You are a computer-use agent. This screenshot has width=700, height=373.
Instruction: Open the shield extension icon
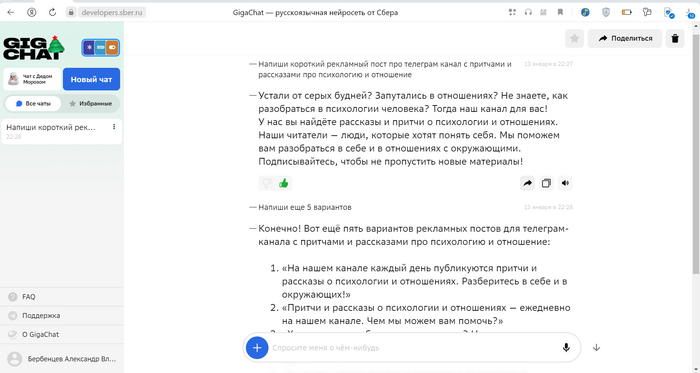(606, 12)
